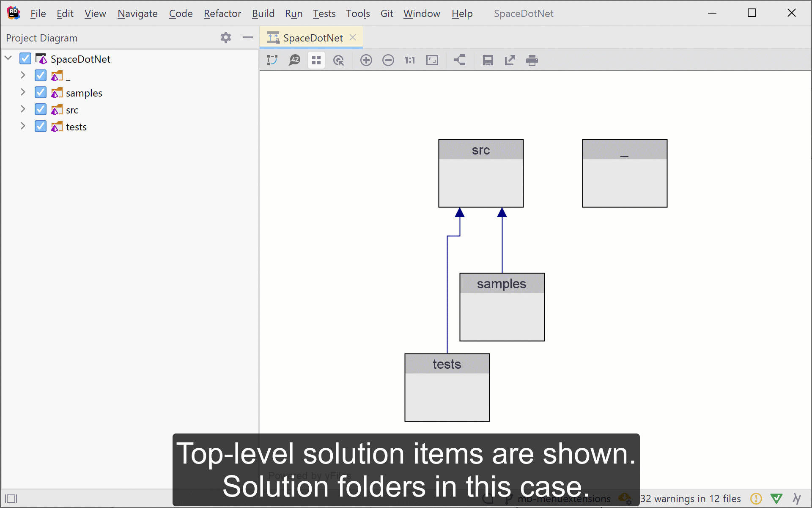Image resolution: width=812 pixels, height=508 pixels.
Task: Click the 32 warnings in 12 files status
Action: tap(690, 499)
